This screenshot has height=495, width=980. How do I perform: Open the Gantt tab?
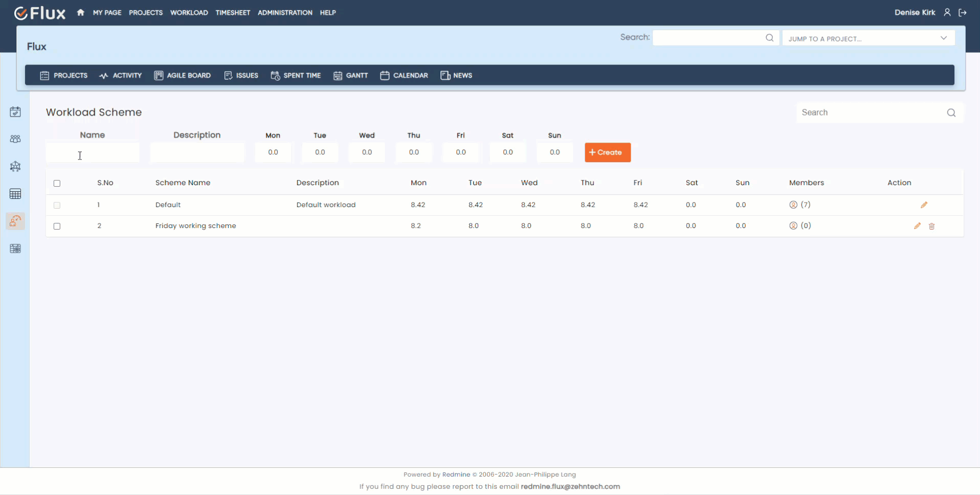click(351, 76)
